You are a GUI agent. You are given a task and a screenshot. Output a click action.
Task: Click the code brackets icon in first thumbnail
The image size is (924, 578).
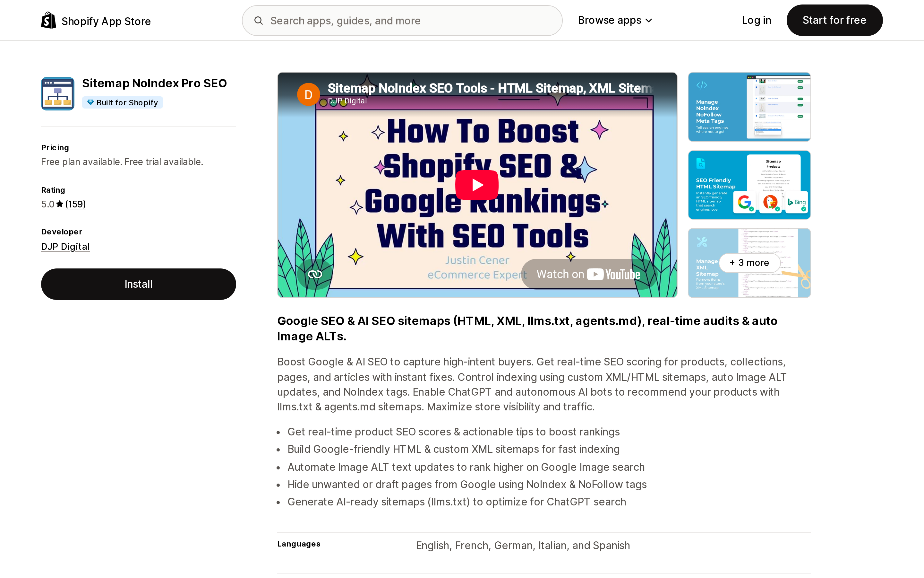(x=702, y=85)
